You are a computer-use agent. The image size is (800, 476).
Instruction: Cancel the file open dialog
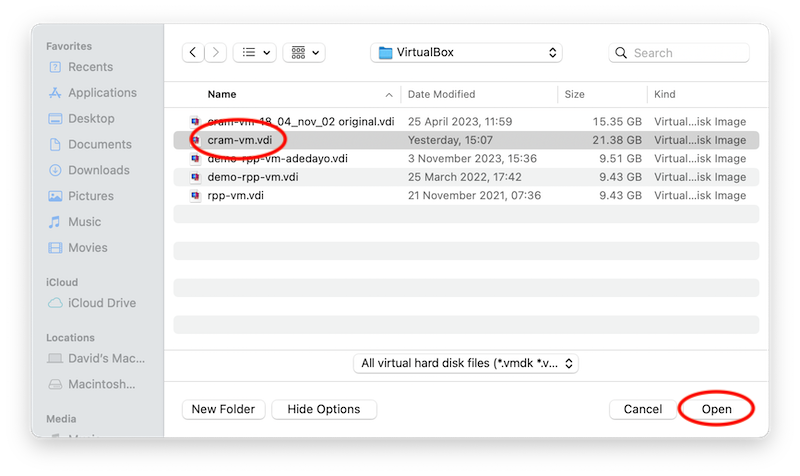(643, 409)
